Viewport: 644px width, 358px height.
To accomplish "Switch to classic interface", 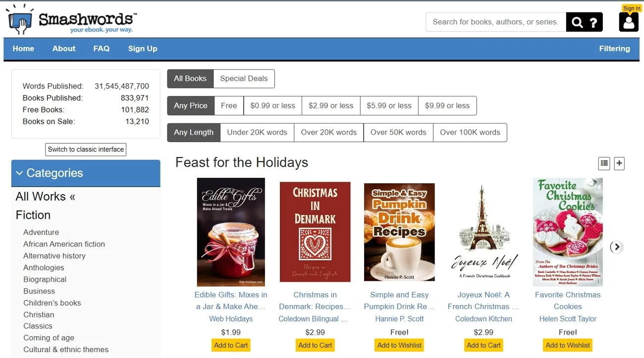I will coord(85,149).
